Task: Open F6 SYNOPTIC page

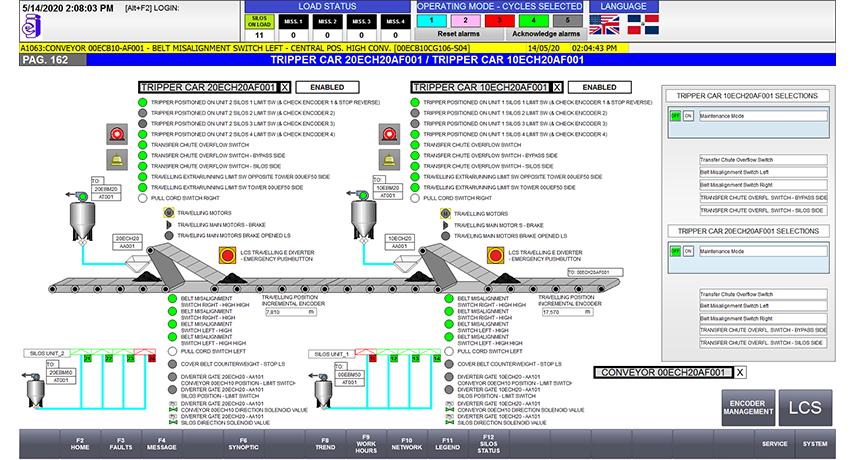Action: click(x=244, y=444)
